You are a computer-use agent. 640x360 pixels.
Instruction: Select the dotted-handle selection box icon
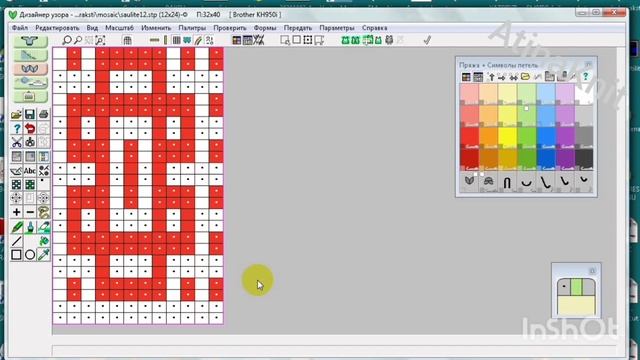pyautogui.click(x=308, y=40)
